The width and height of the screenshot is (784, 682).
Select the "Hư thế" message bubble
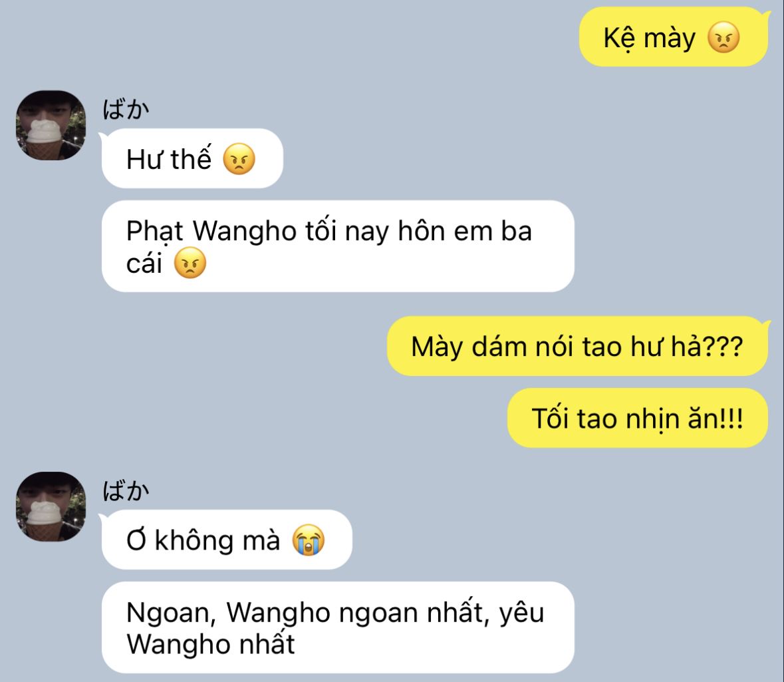click(192, 158)
